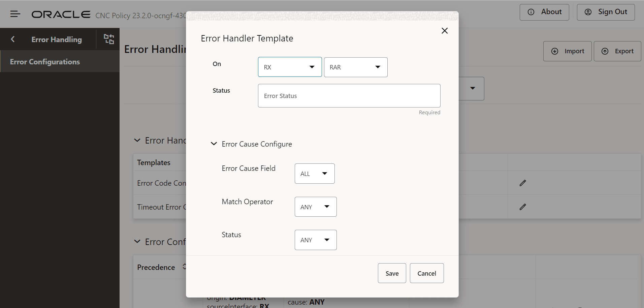This screenshot has width=644, height=308.
Task: Close the Error Handler Template dialog
Action: [x=444, y=30]
